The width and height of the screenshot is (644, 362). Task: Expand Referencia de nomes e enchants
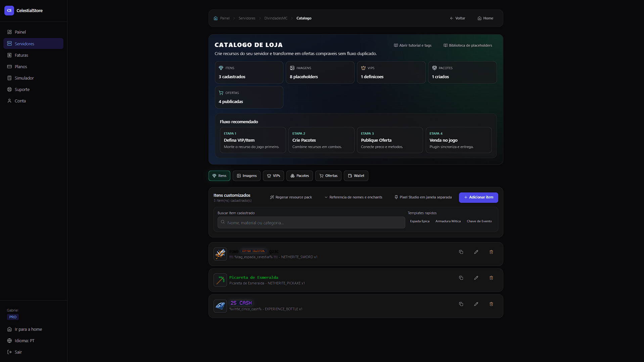(353, 197)
